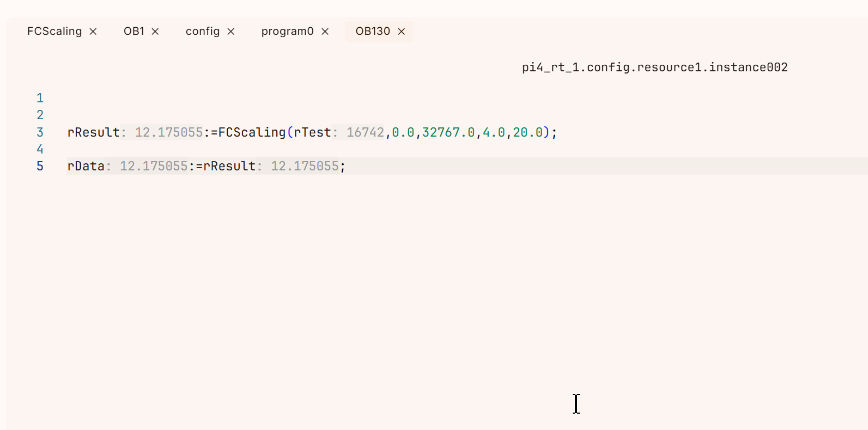Click the rResult variable on line 3

[x=93, y=132]
